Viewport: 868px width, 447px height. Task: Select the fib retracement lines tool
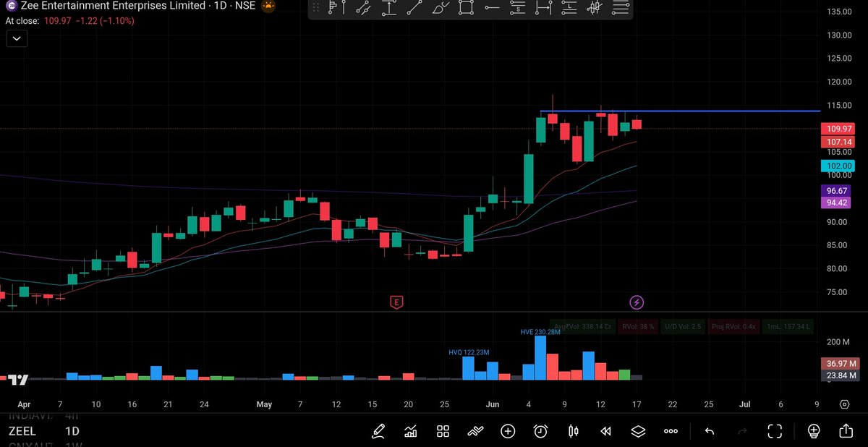[x=621, y=9]
